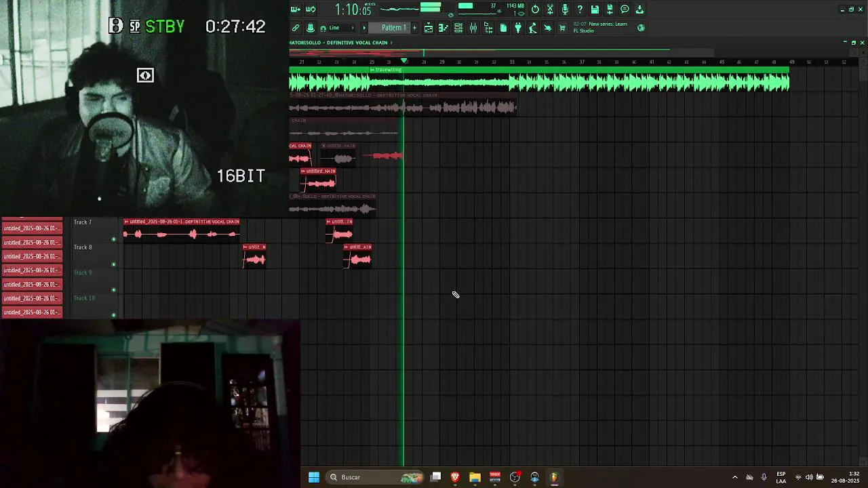Viewport: 868px width, 488px height.
Task: Click the green playhead marker on the ruler
Action: (404, 61)
